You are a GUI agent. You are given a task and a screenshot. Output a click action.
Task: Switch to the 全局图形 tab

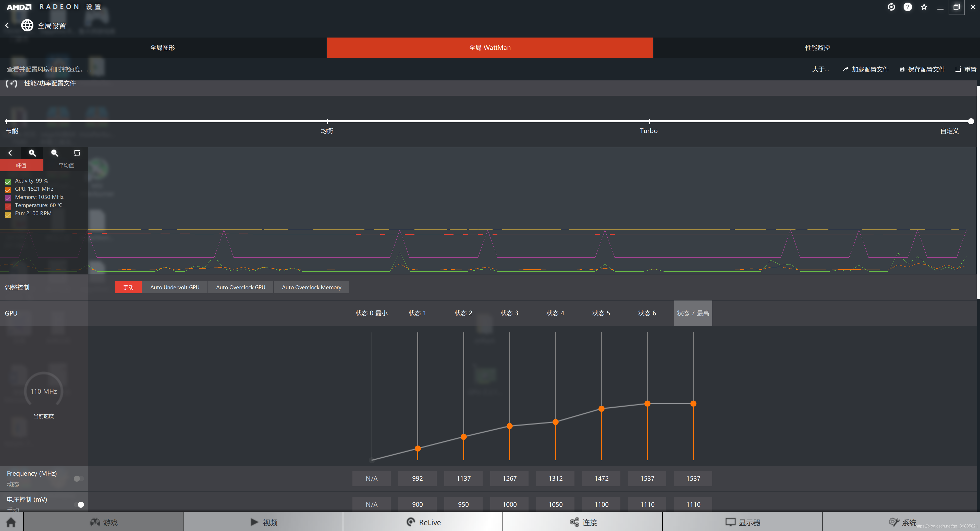tap(163, 47)
